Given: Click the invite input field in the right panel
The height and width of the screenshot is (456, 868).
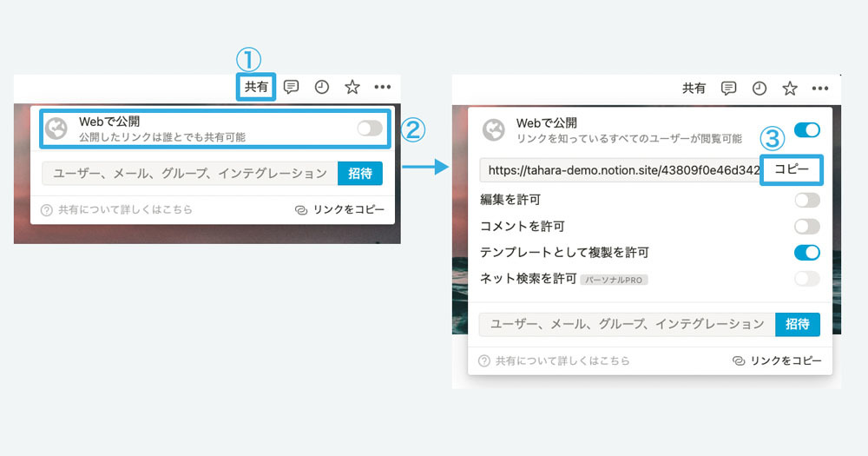Looking at the screenshot, I should [x=628, y=324].
